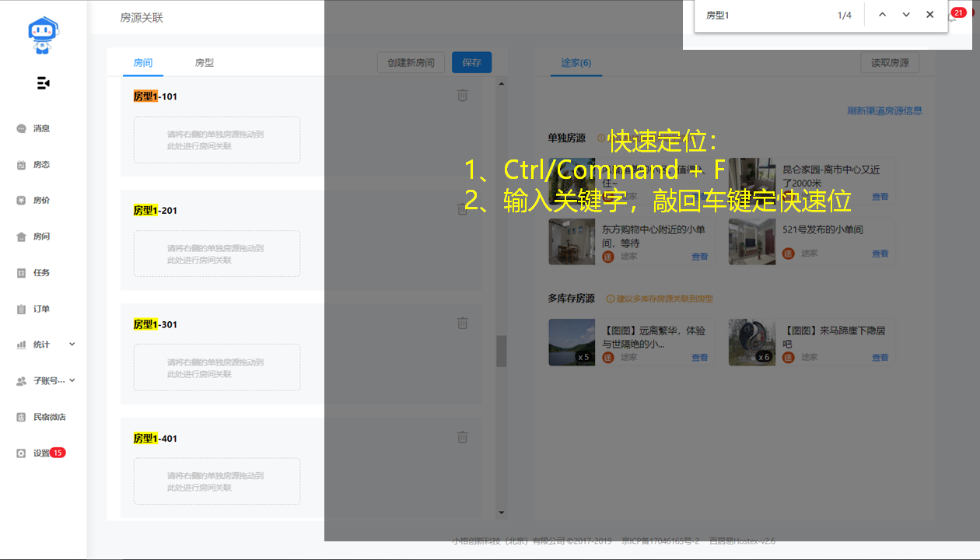Click 刷新渠道房源信息 link
The height and width of the screenshot is (560, 980).
coord(884,111)
